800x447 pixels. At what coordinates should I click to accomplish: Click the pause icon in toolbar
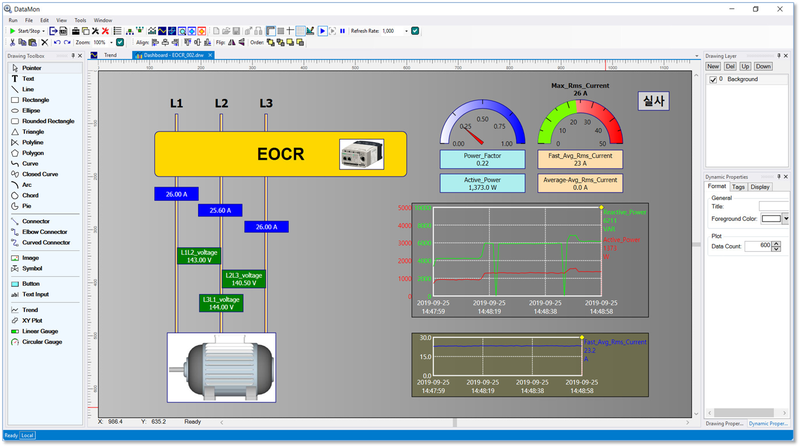342,31
